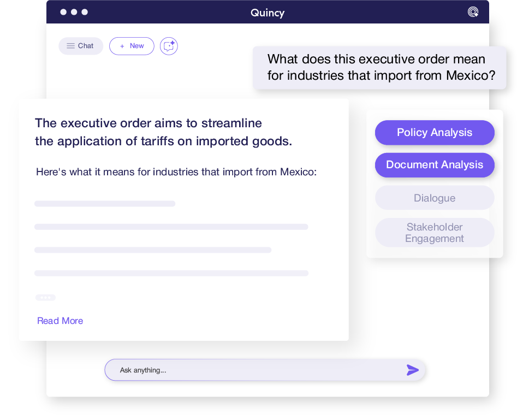523x420 pixels.
Task: Click the plus icon in New button
Action: (122, 46)
